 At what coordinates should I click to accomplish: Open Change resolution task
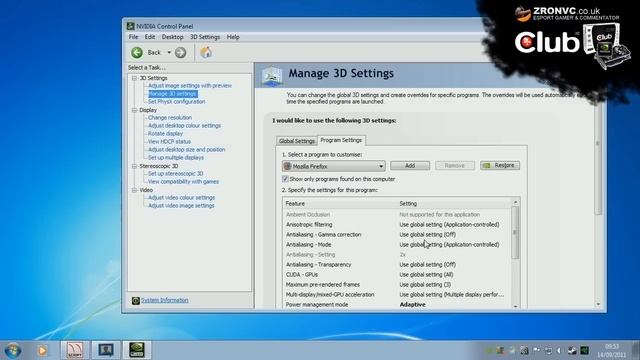pyautogui.click(x=170, y=118)
